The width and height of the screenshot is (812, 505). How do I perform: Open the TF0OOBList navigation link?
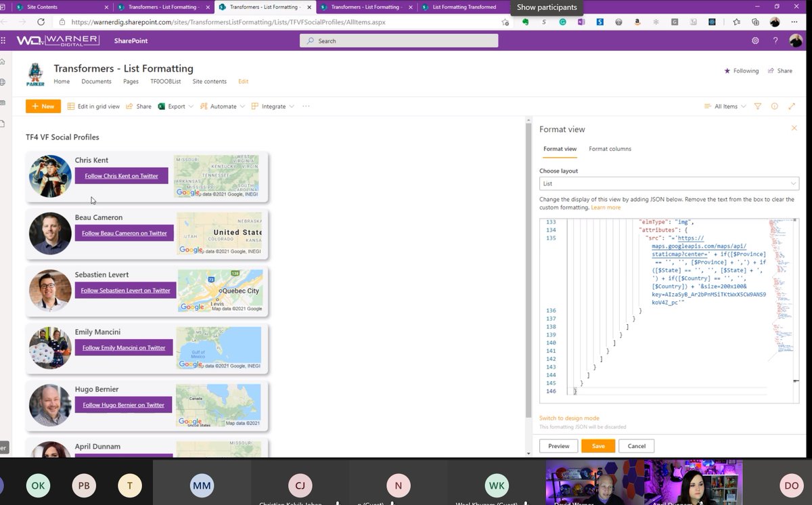166,81
